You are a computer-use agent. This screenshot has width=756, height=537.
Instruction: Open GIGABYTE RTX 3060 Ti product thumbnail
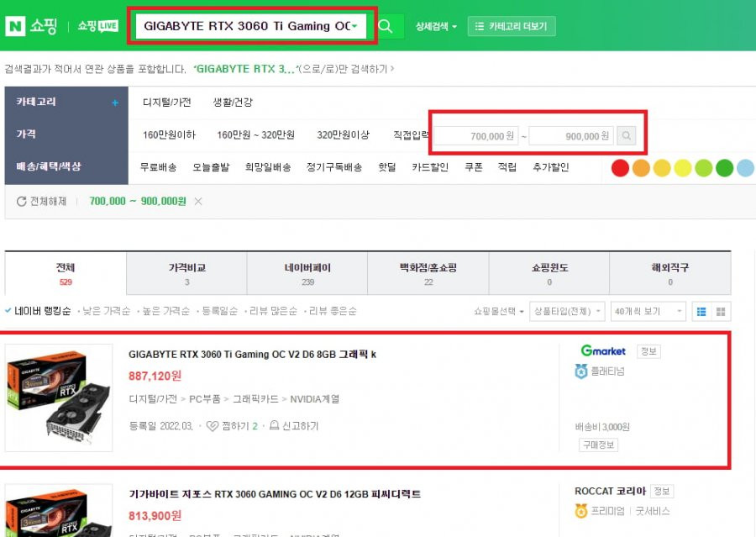(x=59, y=398)
